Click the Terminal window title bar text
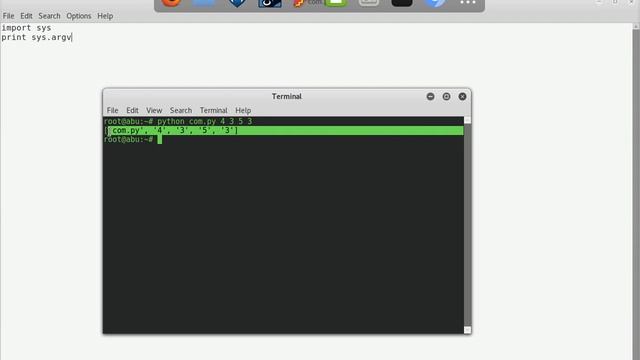 [287, 96]
